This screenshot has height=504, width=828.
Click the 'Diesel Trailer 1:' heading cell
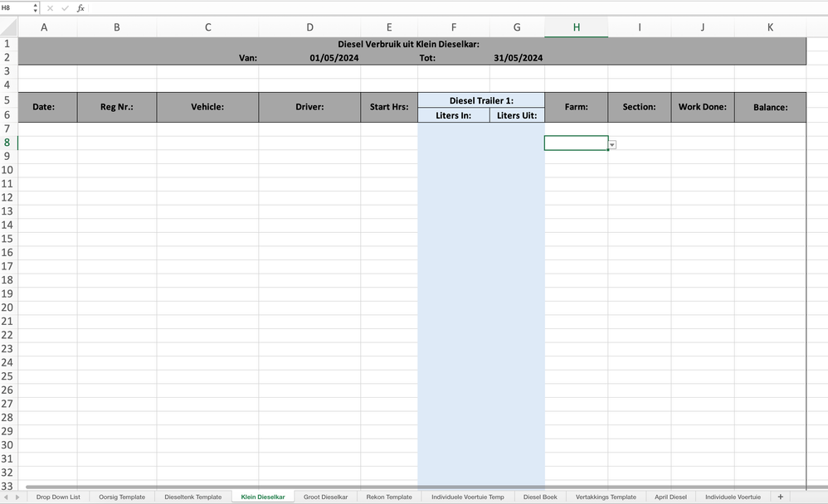[481, 100]
